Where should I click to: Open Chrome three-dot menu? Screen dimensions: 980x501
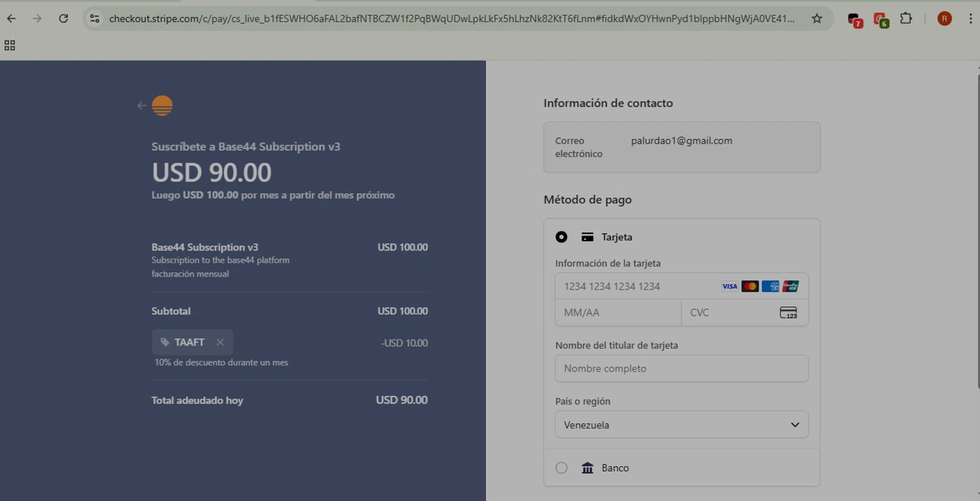pyautogui.click(x=970, y=18)
